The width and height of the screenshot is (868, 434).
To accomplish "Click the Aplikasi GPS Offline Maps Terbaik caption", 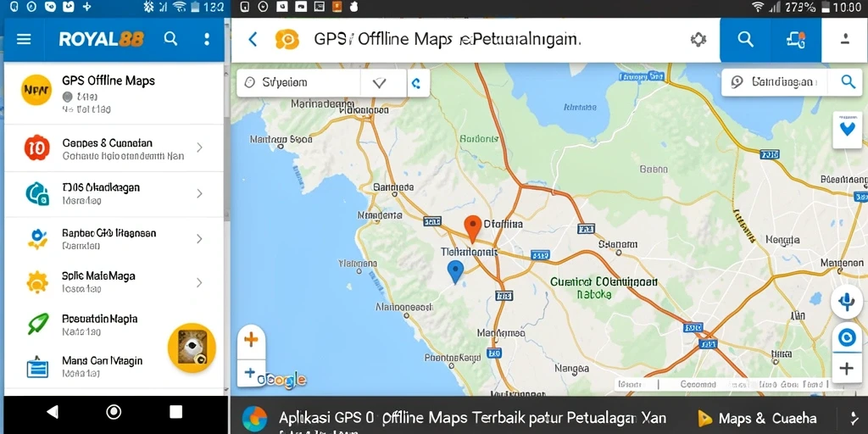I will coord(472,418).
